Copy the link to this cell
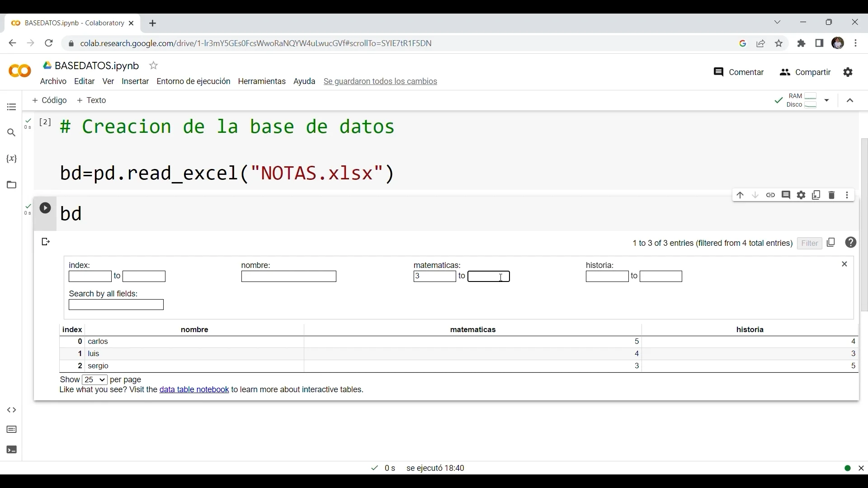868x488 pixels. tap(771, 196)
